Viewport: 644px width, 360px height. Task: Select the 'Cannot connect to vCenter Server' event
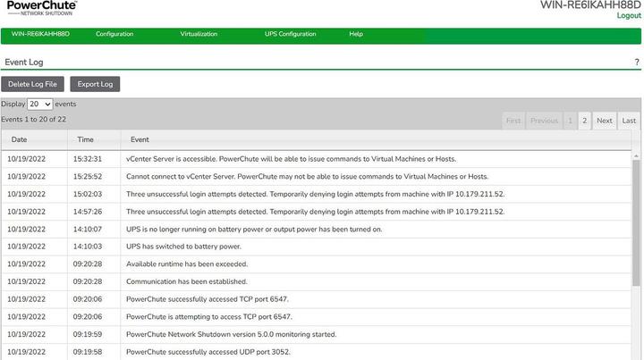[317, 177]
